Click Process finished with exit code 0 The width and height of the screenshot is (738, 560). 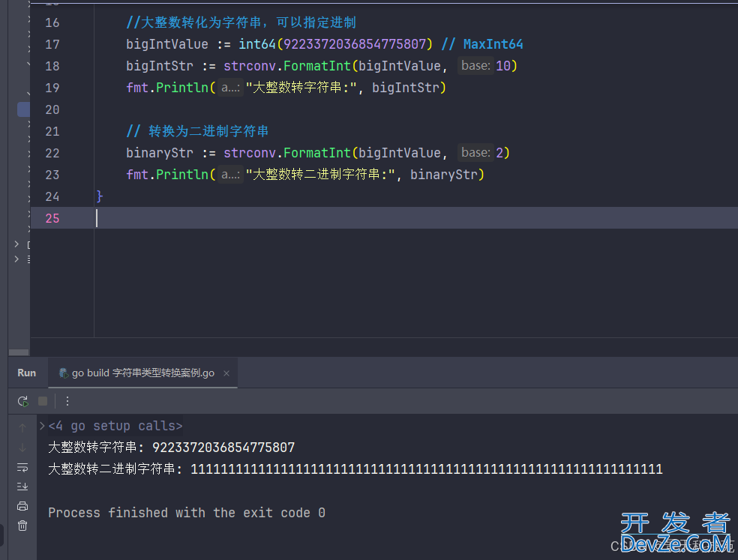tap(187, 513)
